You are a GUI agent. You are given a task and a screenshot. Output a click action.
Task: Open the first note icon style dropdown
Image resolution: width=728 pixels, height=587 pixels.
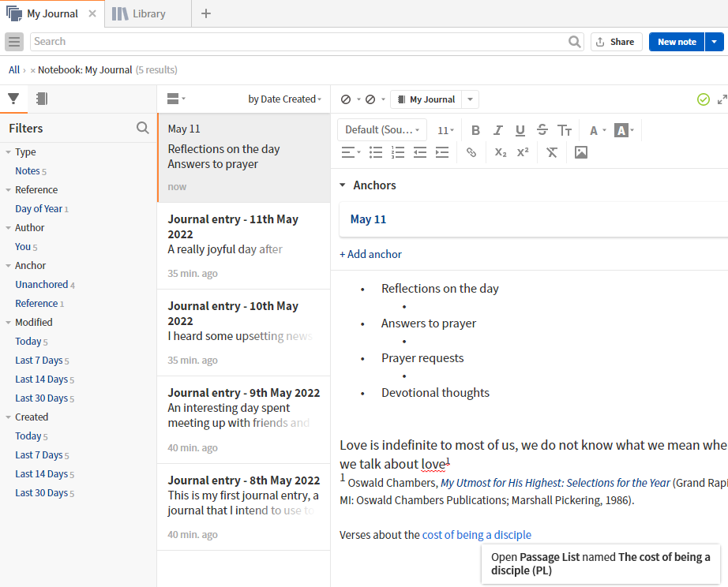pyautogui.click(x=351, y=99)
